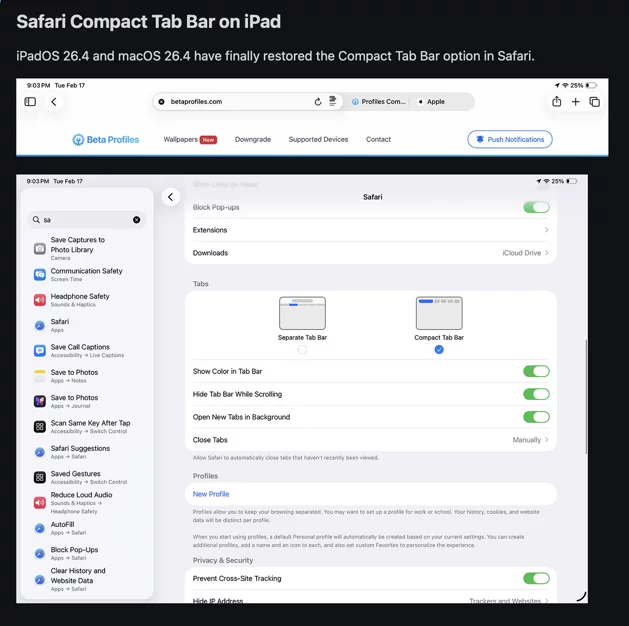This screenshot has width=629, height=626.
Task: Select the Compact Tab Bar radio button
Action: (439, 350)
